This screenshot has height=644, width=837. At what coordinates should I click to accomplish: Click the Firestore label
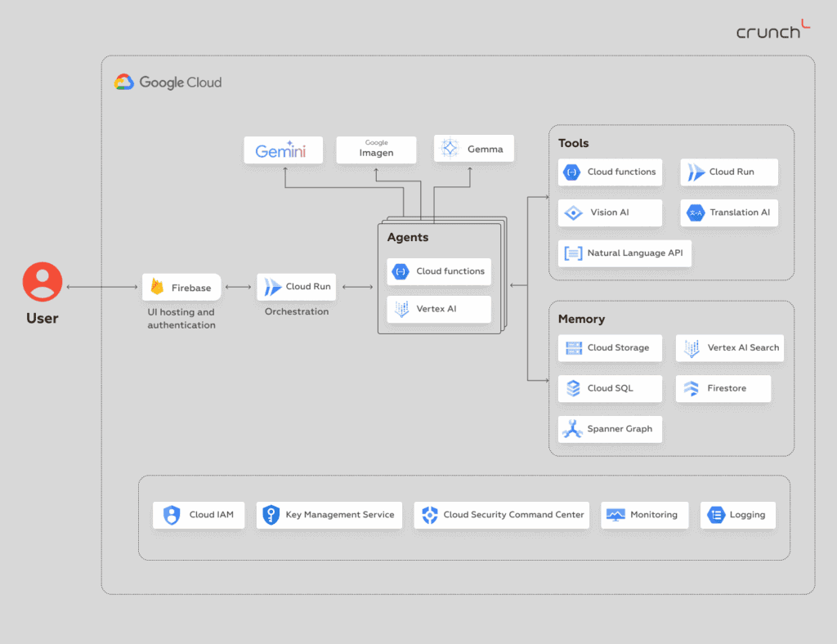(727, 388)
